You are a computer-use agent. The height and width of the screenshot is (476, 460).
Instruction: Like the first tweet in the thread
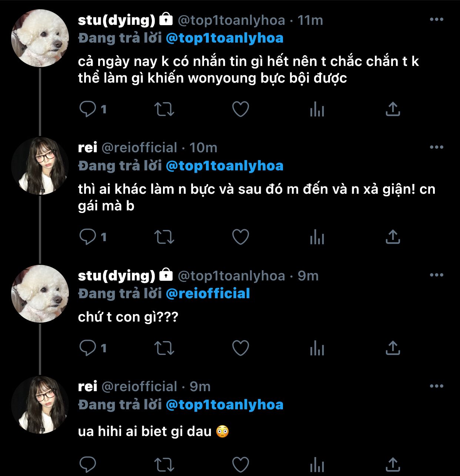point(240,109)
